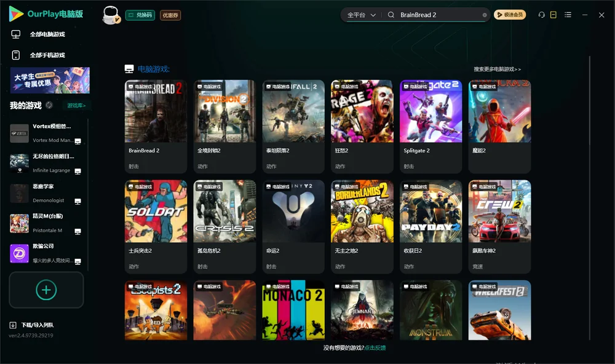Open 全部手机游戏 in sidebar
This screenshot has width=615, height=364.
(x=47, y=55)
